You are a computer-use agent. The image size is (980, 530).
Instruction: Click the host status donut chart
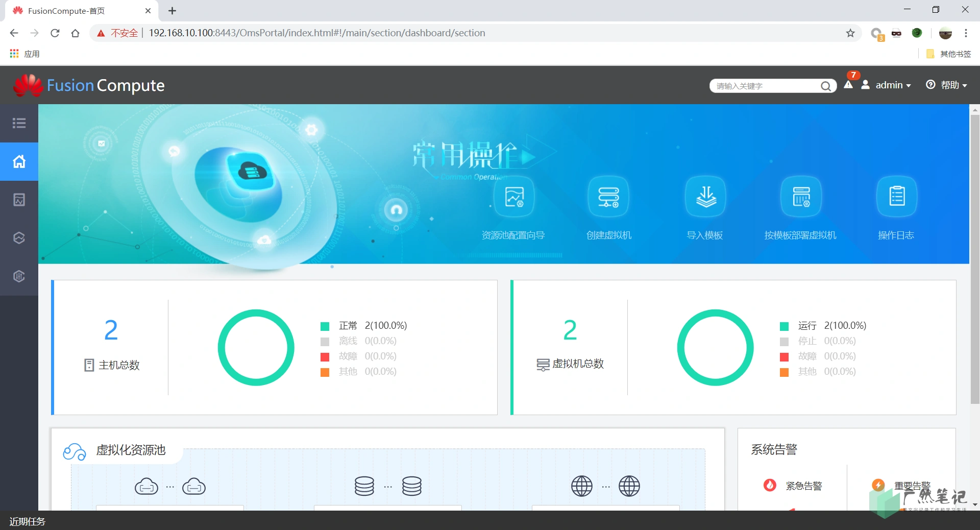pos(256,348)
